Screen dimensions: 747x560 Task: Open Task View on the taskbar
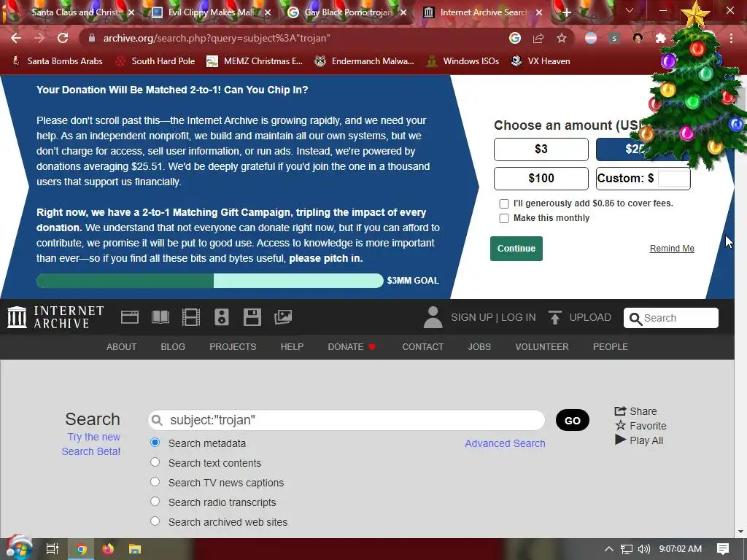click(x=52, y=549)
